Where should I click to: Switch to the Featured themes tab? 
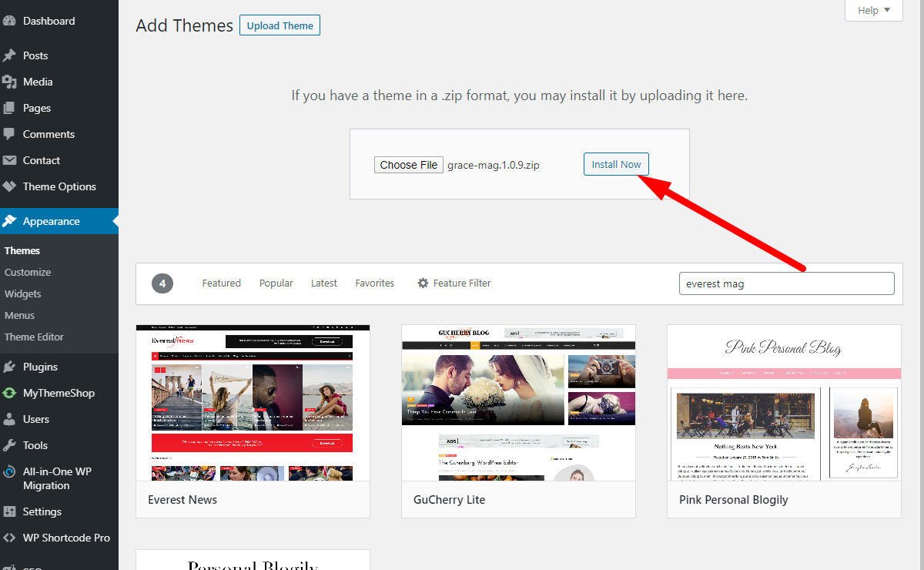222,283
